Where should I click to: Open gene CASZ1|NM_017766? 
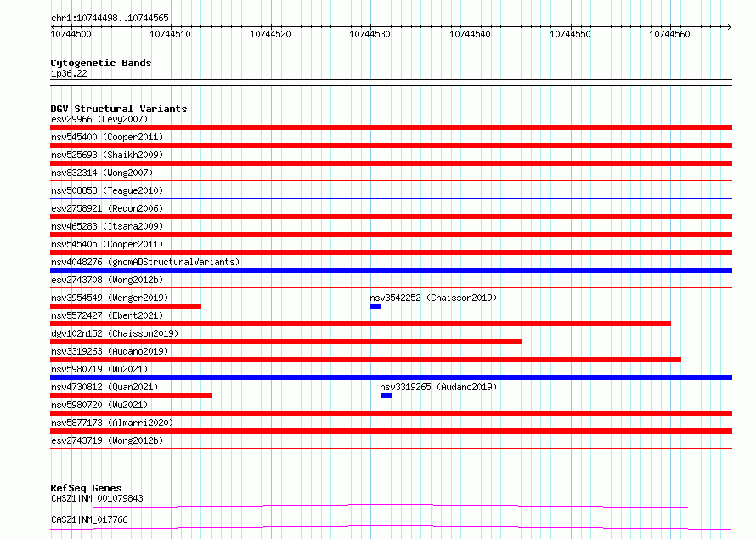coord(89,519)
